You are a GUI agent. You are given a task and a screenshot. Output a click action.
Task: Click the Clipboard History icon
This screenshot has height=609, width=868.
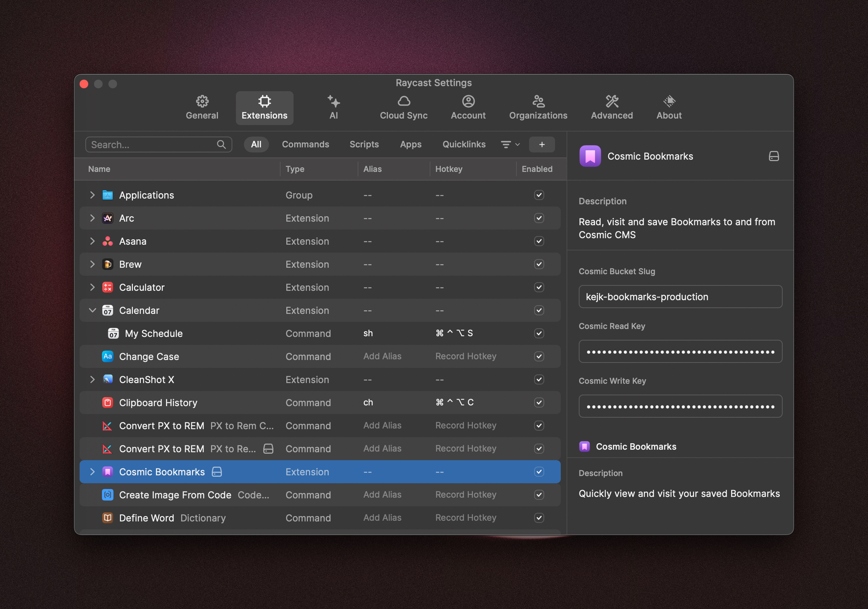[x=108, y=403]
